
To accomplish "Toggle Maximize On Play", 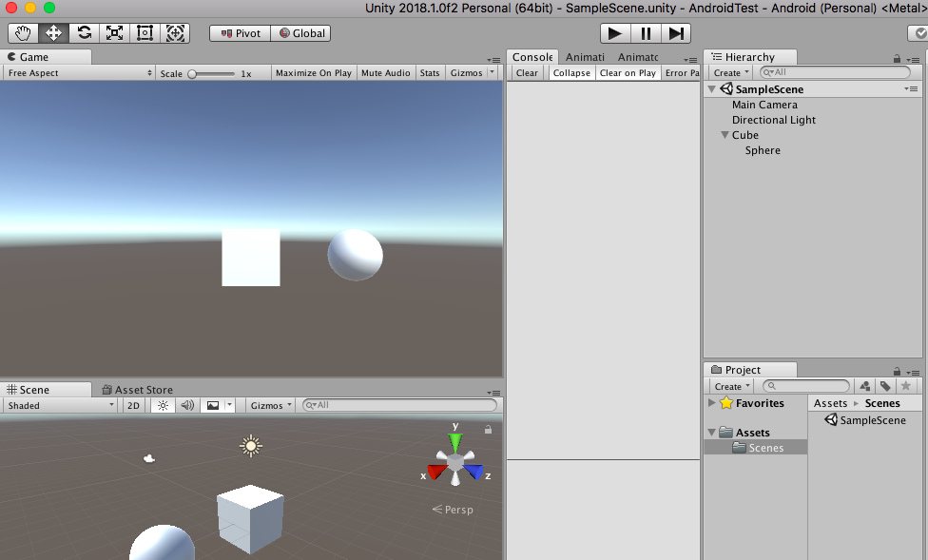I will click(x=314, y=73).
